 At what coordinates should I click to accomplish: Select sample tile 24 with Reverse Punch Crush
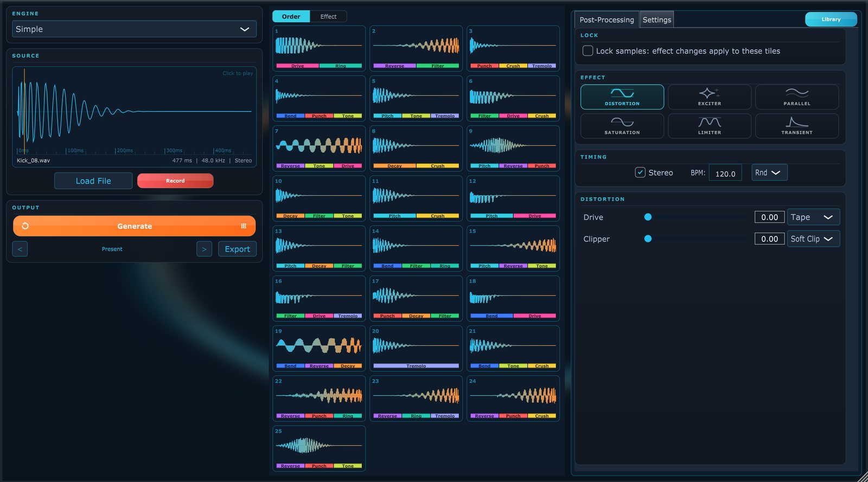point(513,399)
